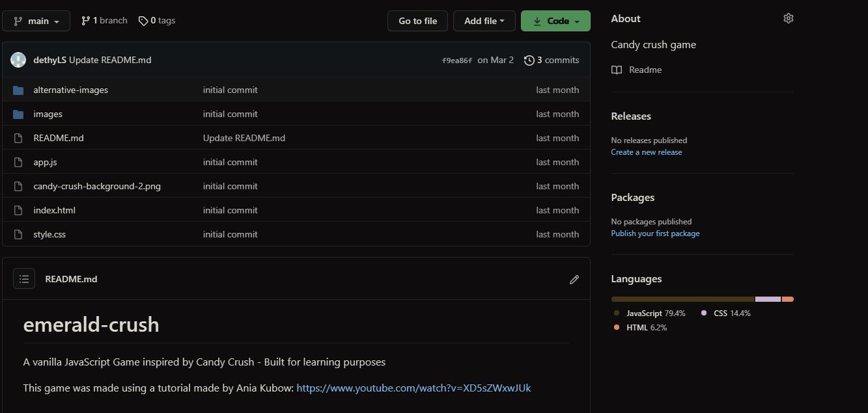Screen dimensions: 868x413
Task: Open initial commit for index.html row
Action: click(231, 210)
